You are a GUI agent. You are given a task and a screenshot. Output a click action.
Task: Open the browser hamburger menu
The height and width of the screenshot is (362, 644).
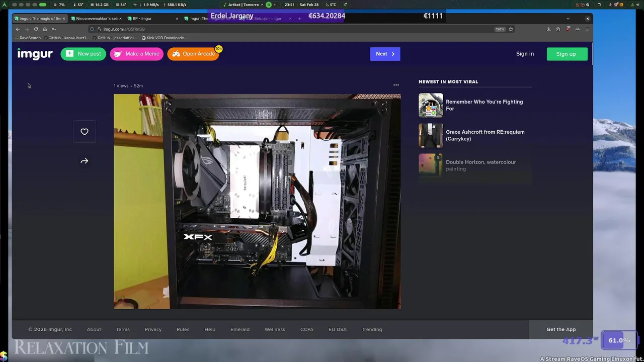tap(587, 29)
